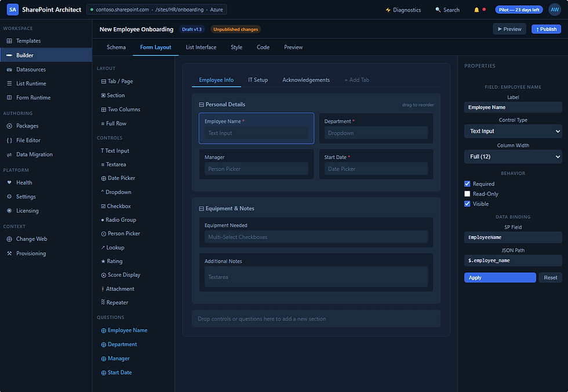The image size is (568, 392).
Task: Click the Data Migration arrows icon
Action: pos(9,155)
